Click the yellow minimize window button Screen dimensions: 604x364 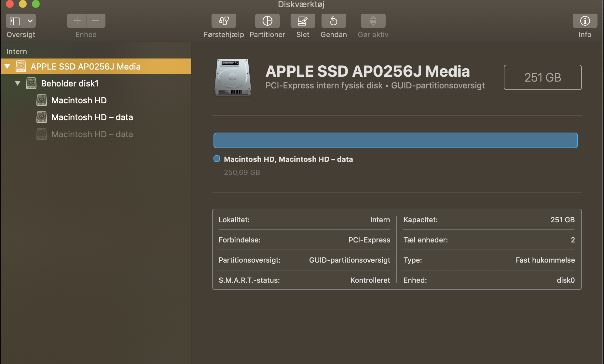tap(23, 4)
